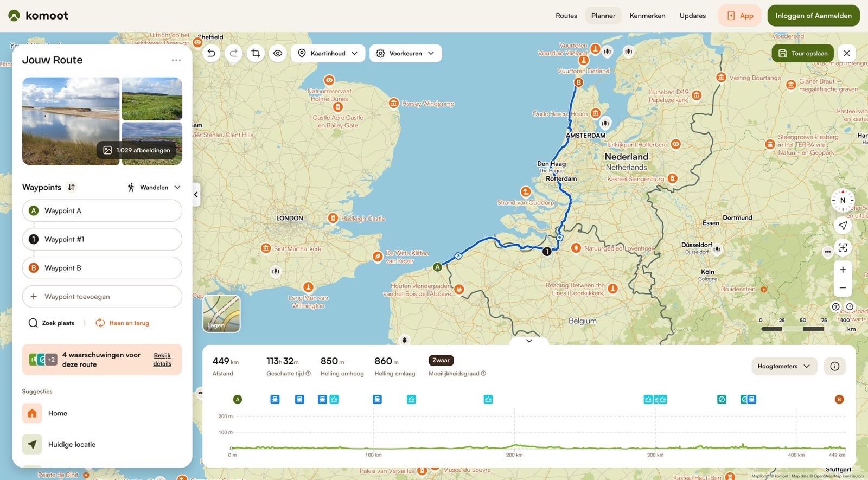The height and width of the screenshot is (480, 868).
Task: Open the Routes menu item
Action: pyautogui.click(x=566, y=16)
